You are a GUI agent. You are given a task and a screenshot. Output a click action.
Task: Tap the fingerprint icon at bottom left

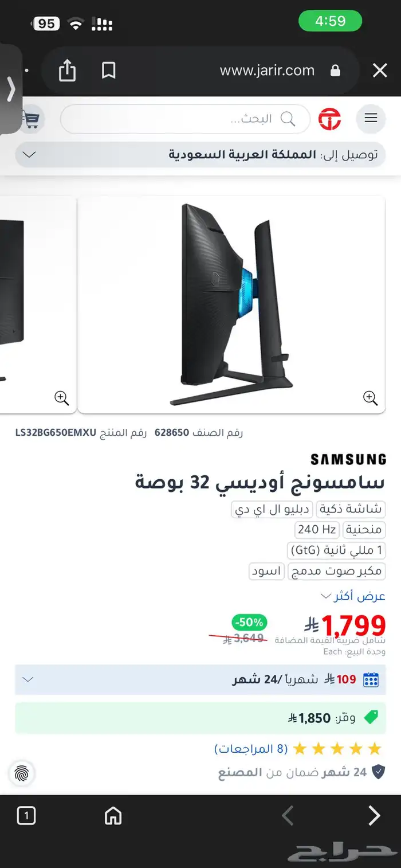(x=22, y=773)
